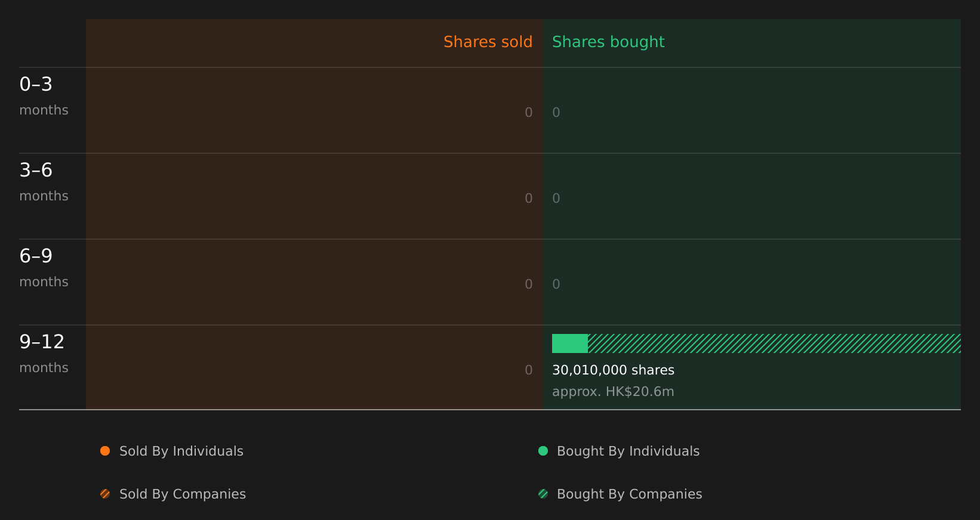Select the 0–3 months row label

(x=44, y=96)
